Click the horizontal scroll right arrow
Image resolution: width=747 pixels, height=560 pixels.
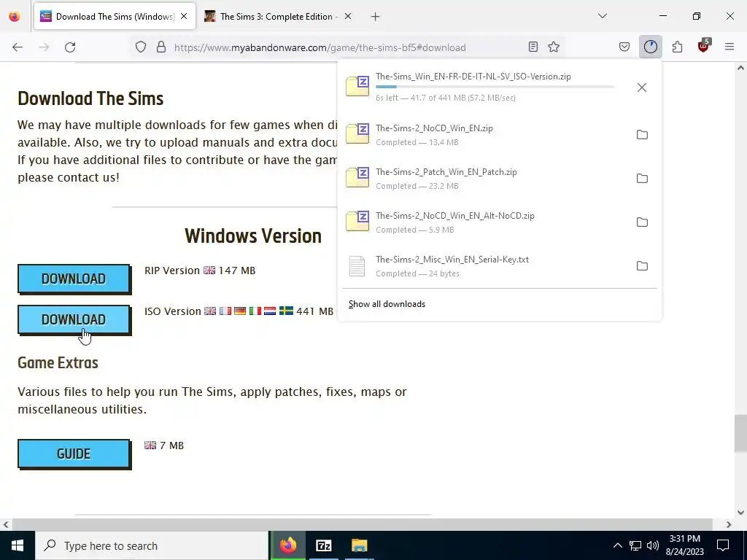point(729,524)
